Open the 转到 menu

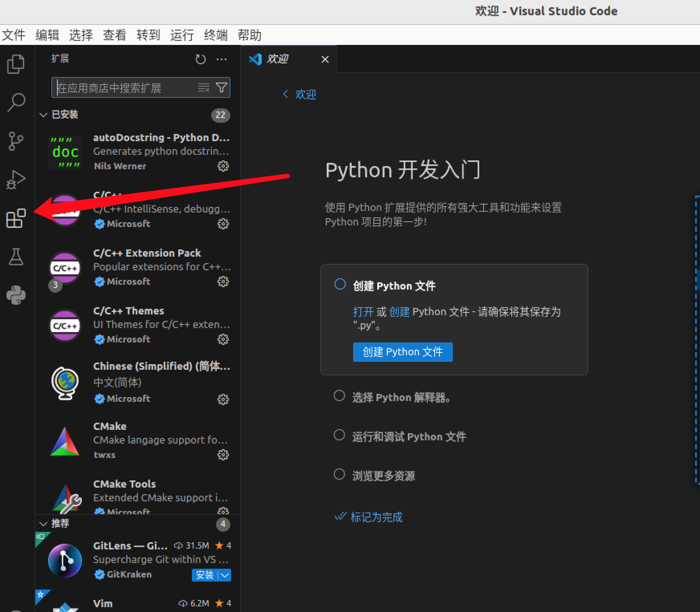pos(149,35)
